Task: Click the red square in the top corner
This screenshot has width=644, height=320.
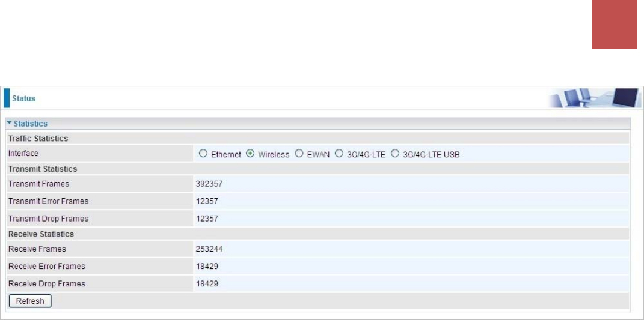Action: 615,24
